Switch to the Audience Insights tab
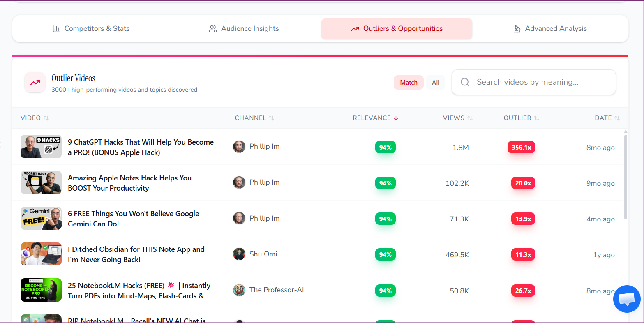The image size is (644, 323). pos(244,29)
